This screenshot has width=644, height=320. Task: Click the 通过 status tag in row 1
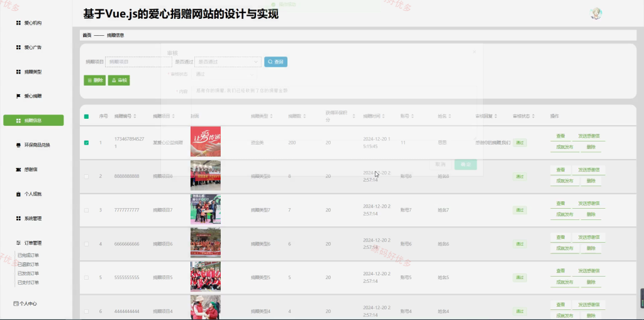[x=519, y=143]
